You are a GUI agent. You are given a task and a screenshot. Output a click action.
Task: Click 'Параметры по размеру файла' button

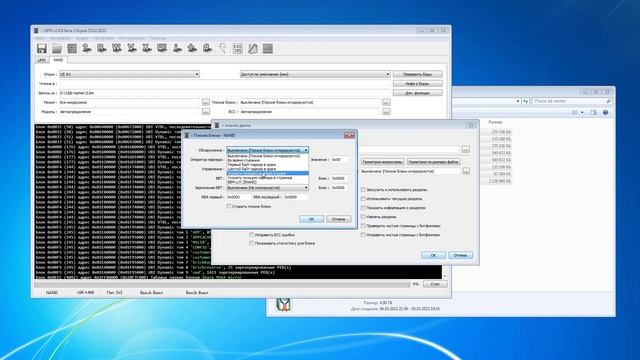433,162
